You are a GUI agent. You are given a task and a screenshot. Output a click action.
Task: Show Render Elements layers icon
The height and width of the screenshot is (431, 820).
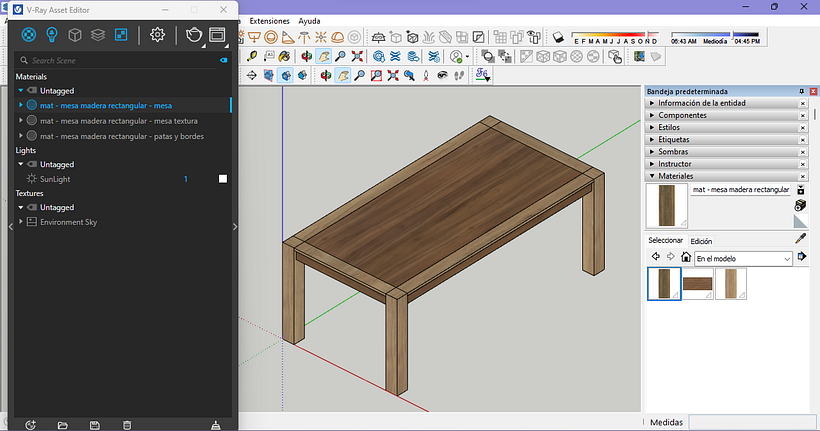[x=98, y=35]
